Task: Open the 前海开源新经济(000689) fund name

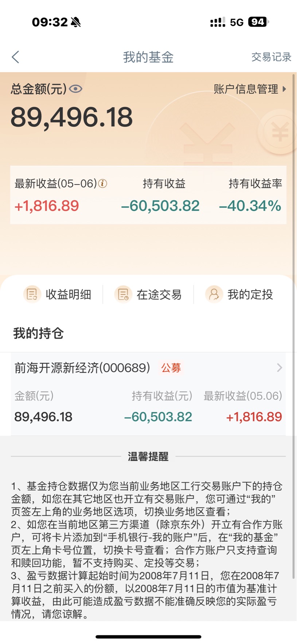Action: pyautogui.click(x=82, y=368)
